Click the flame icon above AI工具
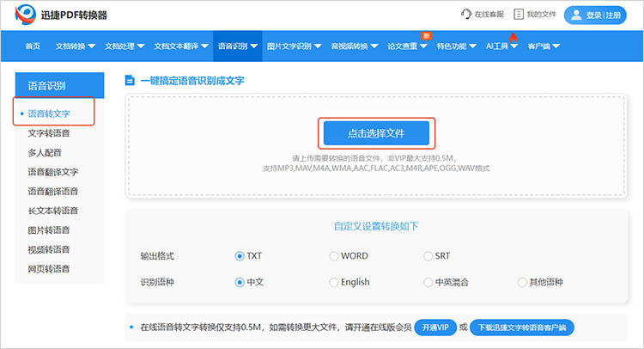This screenshot has width=644, height=349. pyautogui.click(x=513, y=38)
